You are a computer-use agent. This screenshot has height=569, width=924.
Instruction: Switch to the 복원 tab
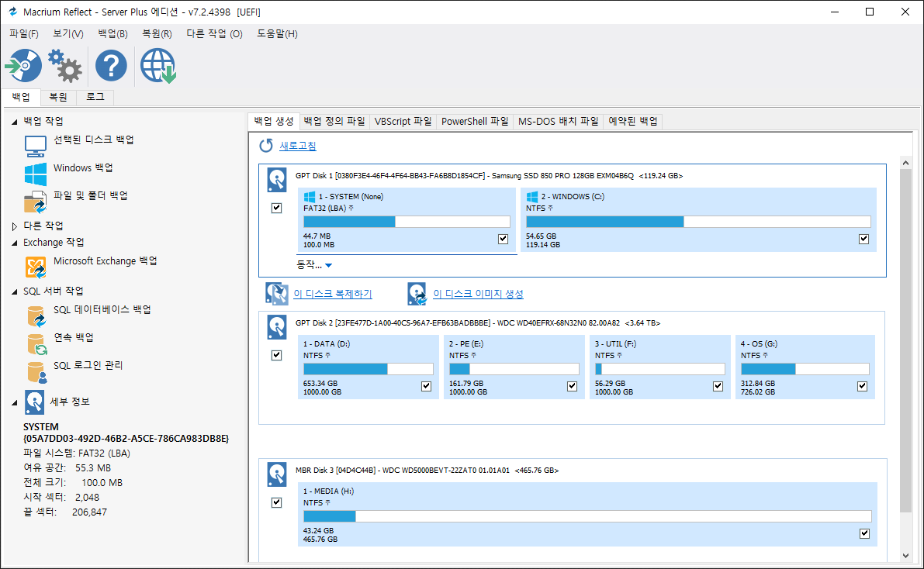pos(57,97)
